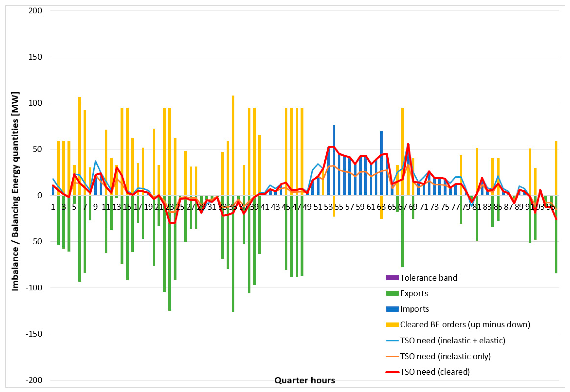Click the -150 y-axis tick label

pos(34,334)
